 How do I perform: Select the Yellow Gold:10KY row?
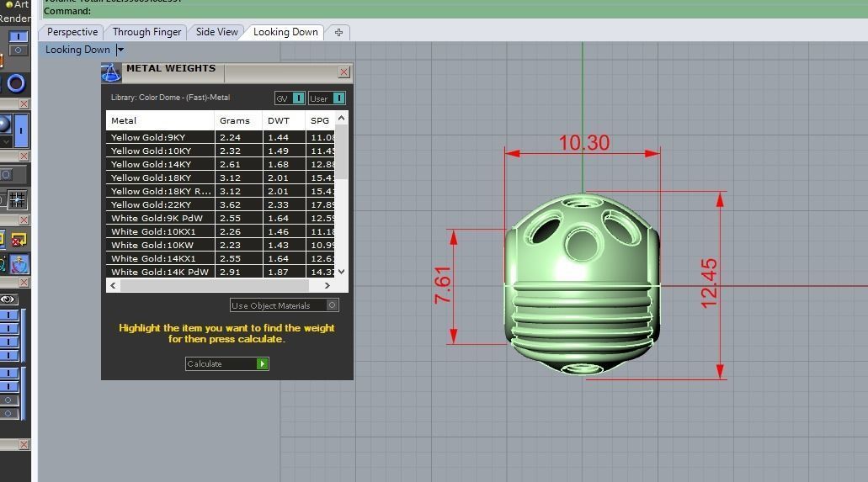[221, 151]
